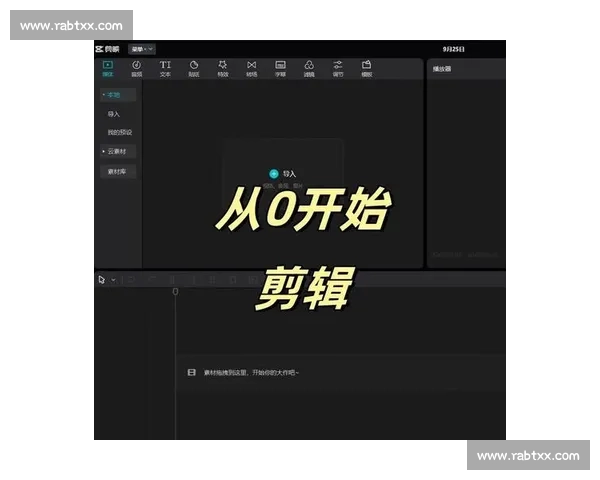Open the 音频 audio tab
This screenshot has height=480, width=600.
[x=137, y=69]
